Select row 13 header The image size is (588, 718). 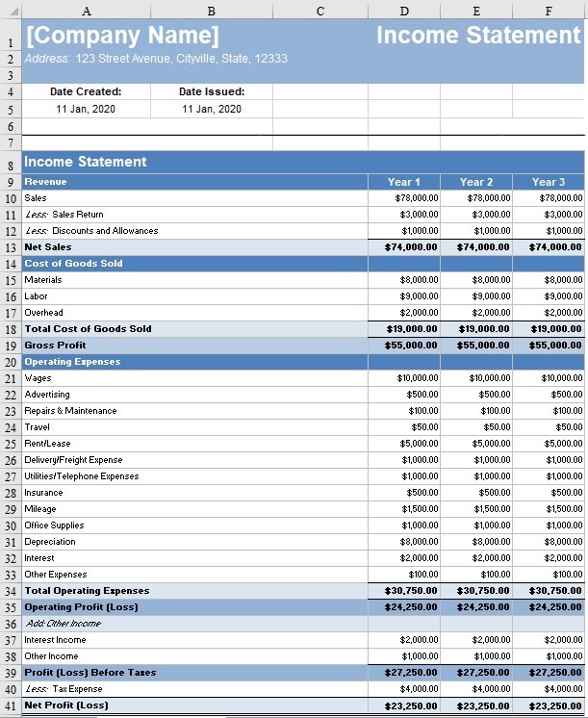[x=10, y=247]
